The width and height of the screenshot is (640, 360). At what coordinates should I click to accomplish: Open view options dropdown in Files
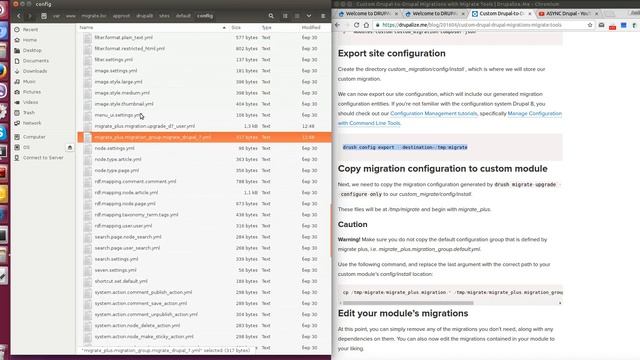click(x=309, y=16)
